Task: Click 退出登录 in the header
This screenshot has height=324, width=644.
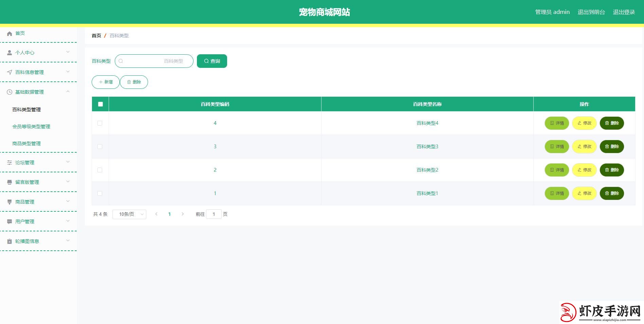Action: coord(624,12)
